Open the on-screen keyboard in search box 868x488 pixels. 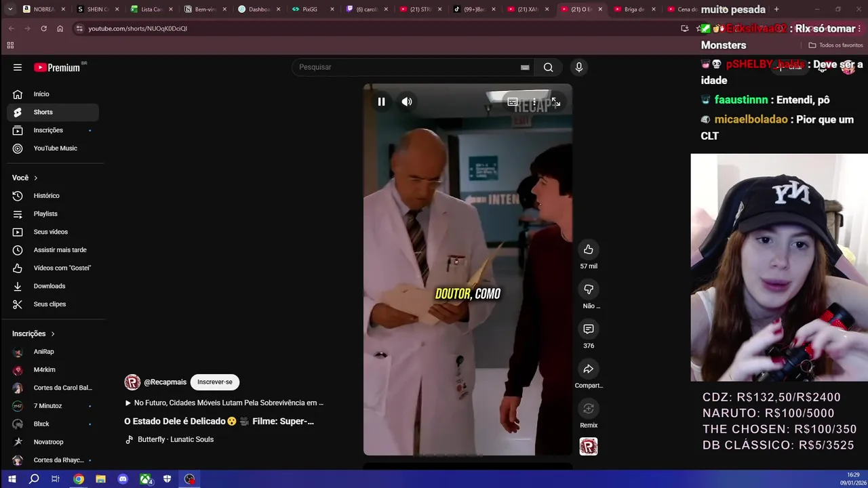pos(525,67)
